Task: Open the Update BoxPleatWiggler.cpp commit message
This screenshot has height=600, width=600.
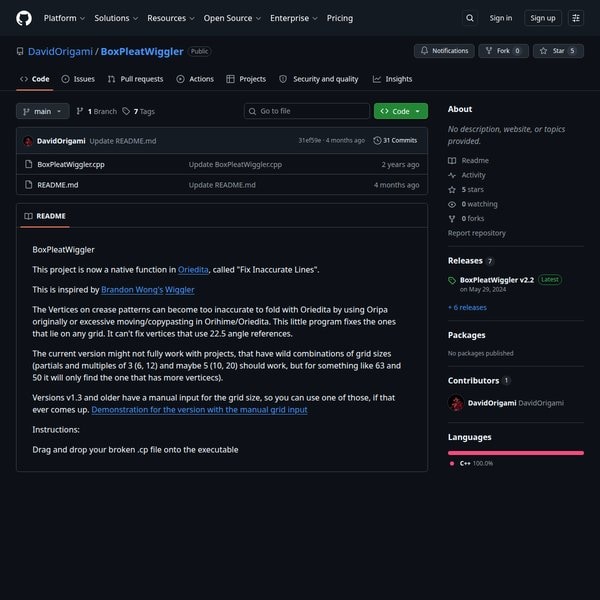Action: [235, 164]
